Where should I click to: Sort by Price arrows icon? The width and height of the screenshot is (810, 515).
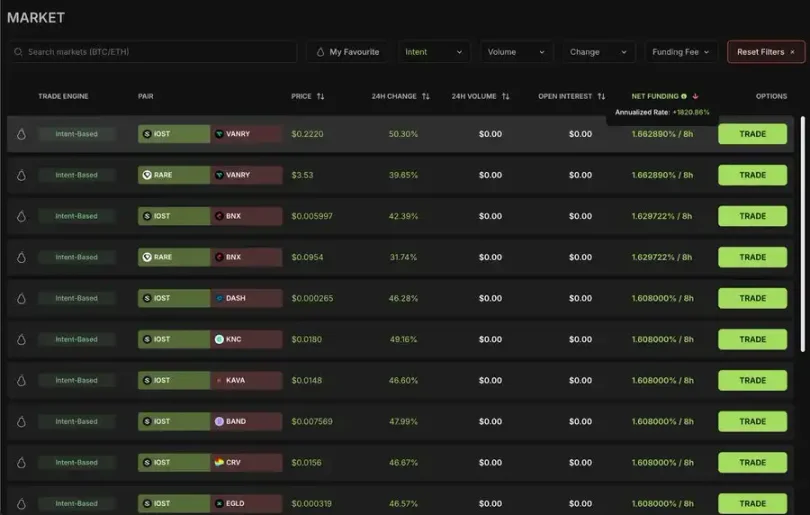320,96
